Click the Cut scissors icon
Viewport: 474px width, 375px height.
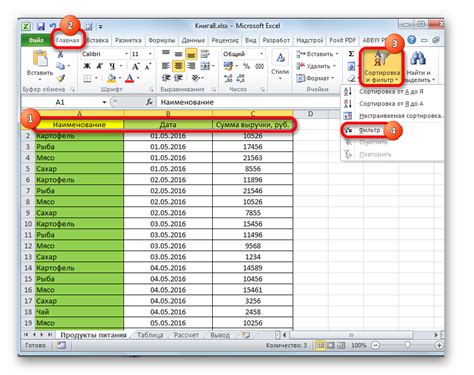(x=60, y=54)
